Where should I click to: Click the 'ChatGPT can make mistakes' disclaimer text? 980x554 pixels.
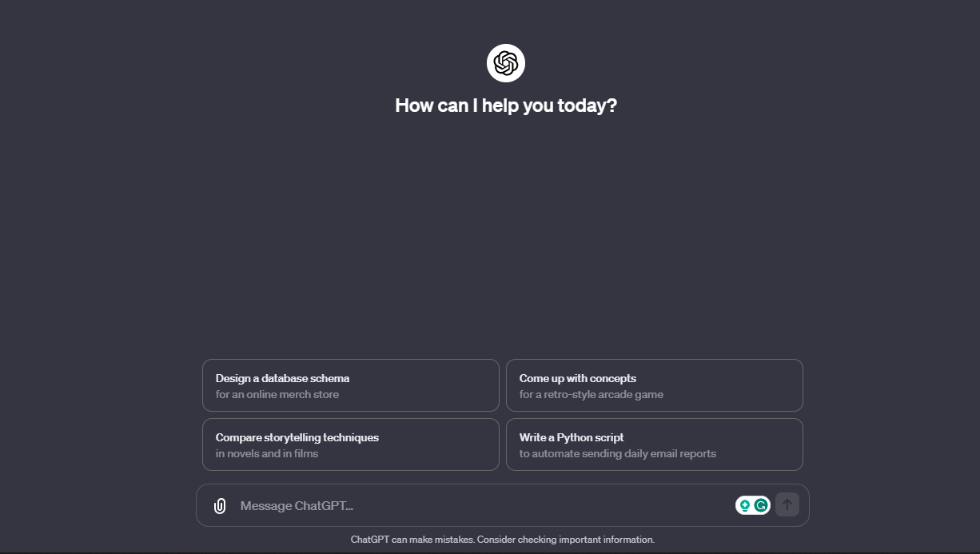click(503, 540)
